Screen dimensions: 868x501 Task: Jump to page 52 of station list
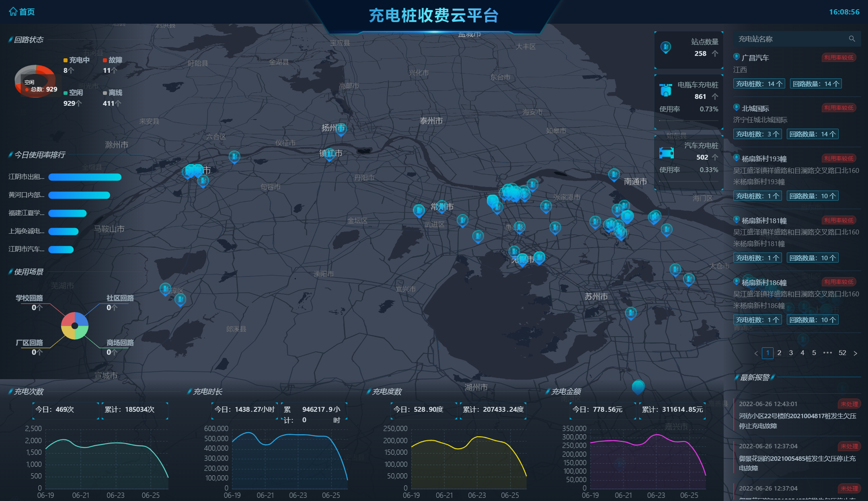coord(842,353)
